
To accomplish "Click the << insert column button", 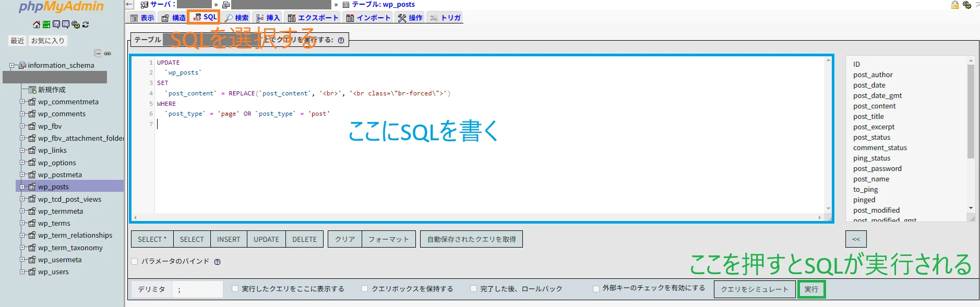I will (x=856, y=239).
